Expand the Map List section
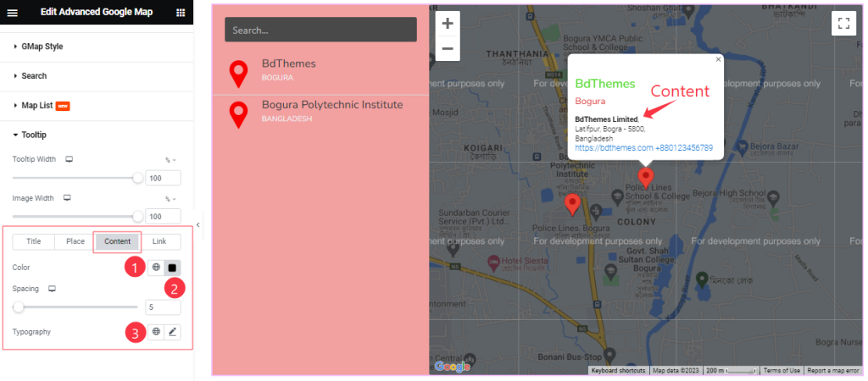The image size is (868, 381). pos(97,106)
